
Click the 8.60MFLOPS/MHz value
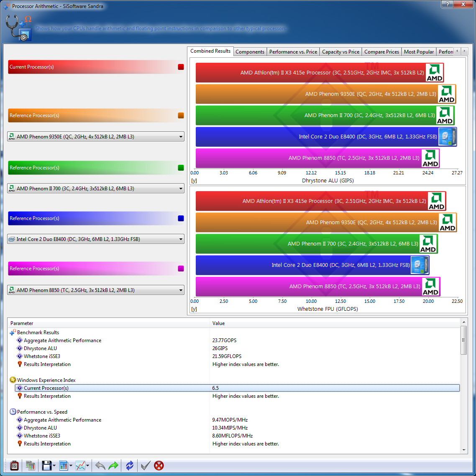[232, 435]
